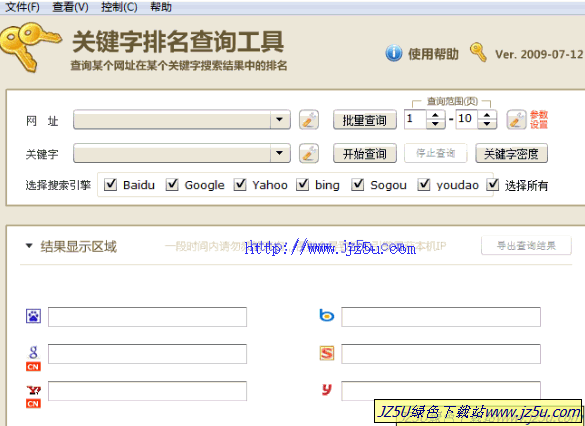The height and width of the screenshot is (426, 585).
Task: Click the 停止查询 button
Action: (x=435, y=153)
